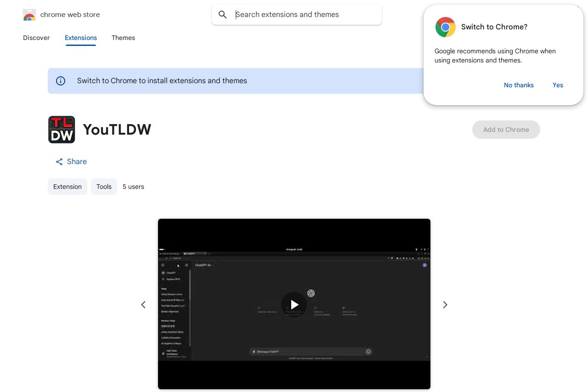Share the YouTLDW extension
The height and width of the screenshot is (392, 588).
(71, 162)
